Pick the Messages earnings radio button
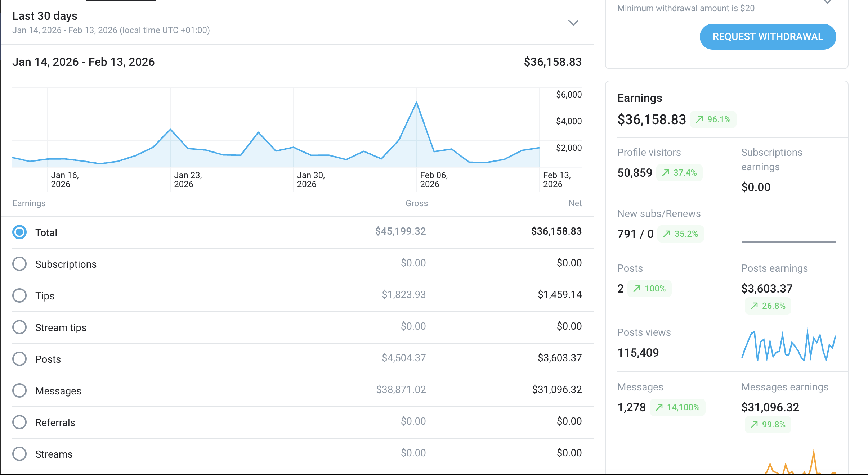 [19, 391]
